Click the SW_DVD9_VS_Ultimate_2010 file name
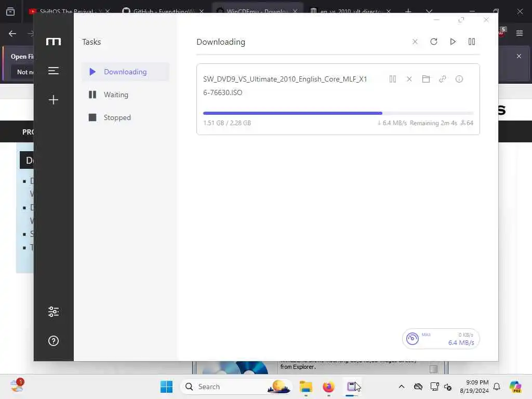 point(285,86)
